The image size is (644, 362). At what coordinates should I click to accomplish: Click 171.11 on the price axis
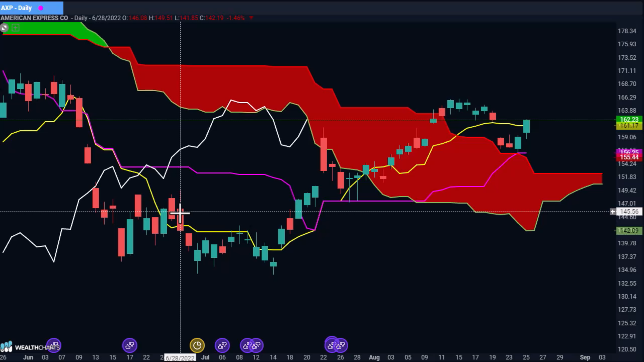[627, 71]
